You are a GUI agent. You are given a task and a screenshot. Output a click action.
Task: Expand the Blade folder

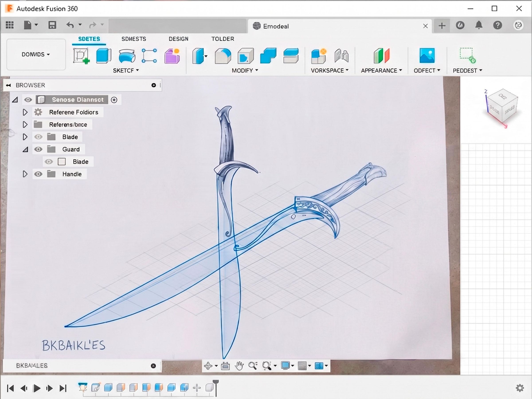coord(25,137)
